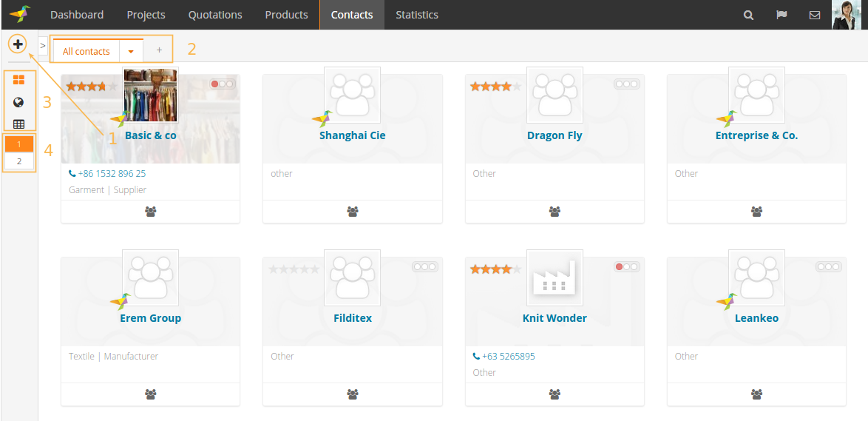Go to the Statistics menu
The width and height of the screenshot is (868, 421).
tap(416, 15)
